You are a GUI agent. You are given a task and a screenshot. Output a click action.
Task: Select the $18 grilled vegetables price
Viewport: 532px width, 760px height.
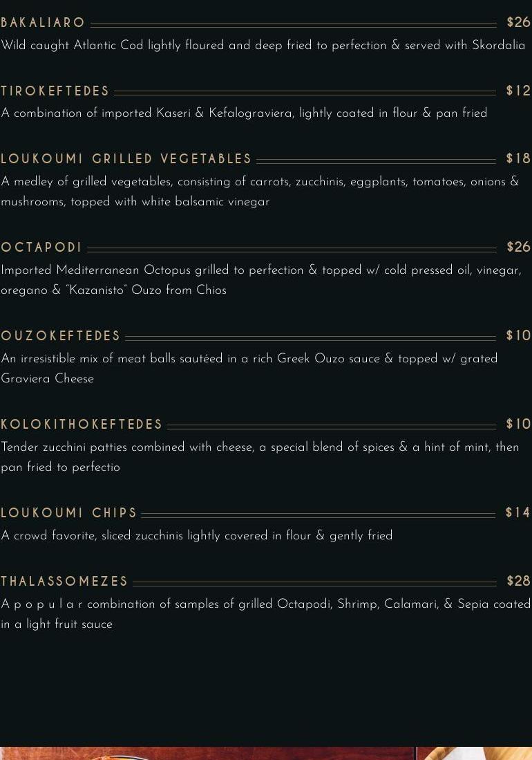518,159
